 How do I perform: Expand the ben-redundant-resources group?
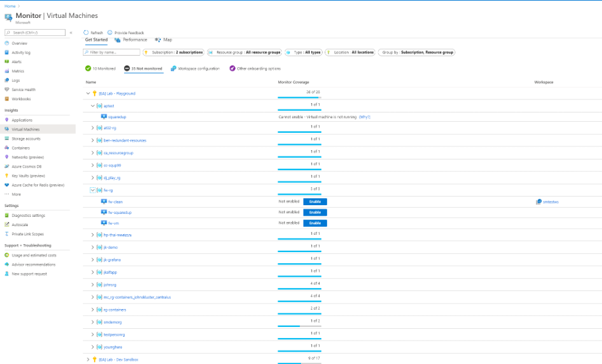[x=93, y=140]
